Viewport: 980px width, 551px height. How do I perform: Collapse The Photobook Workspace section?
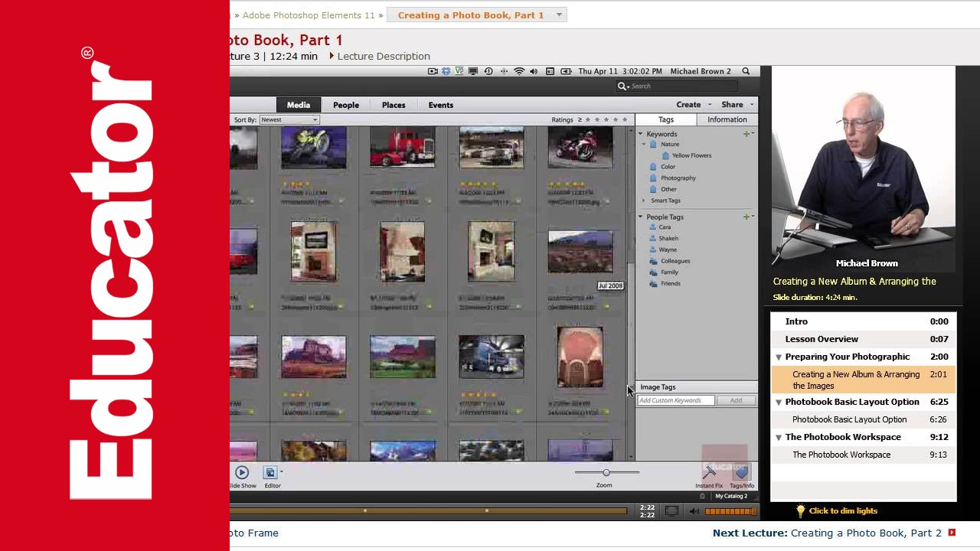779,437
